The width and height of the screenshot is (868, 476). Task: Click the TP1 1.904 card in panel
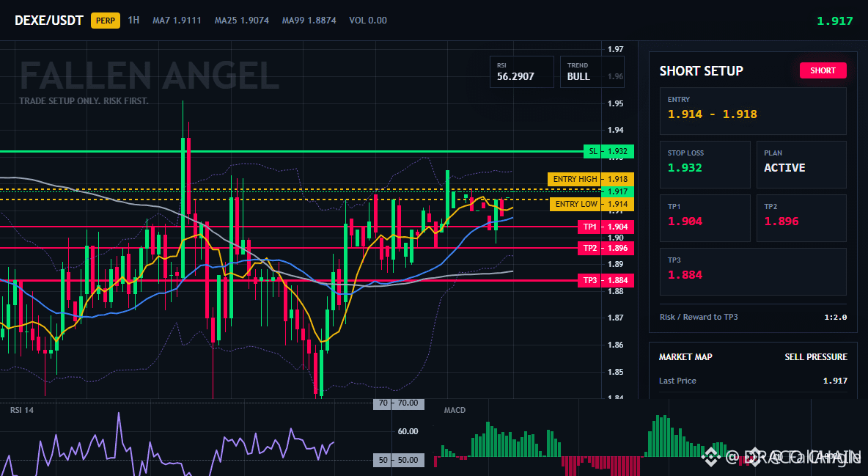pyautogui.click(x=705, y=218)
